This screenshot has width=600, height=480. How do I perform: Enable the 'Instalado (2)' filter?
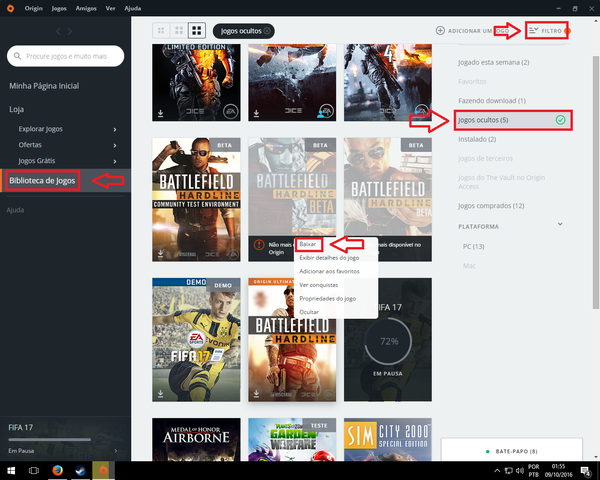click(477, 141)
